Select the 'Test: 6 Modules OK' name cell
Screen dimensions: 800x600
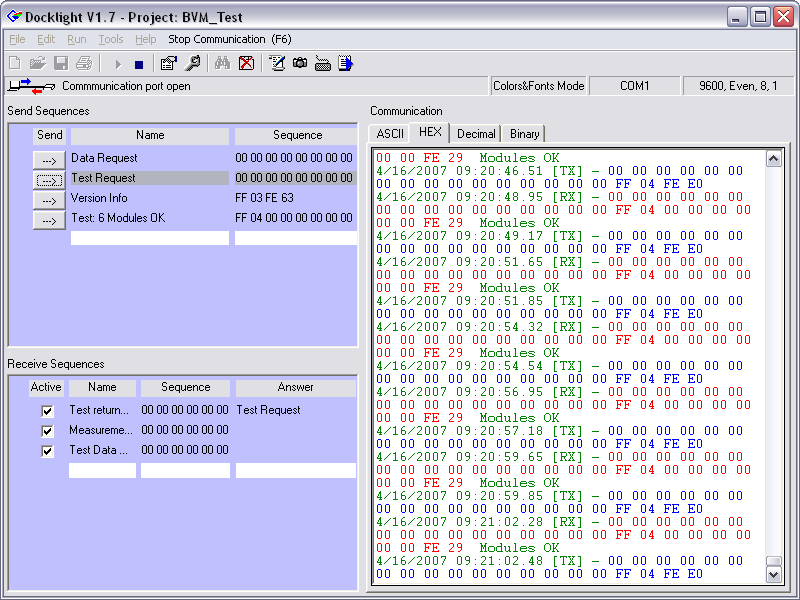tap(149, 218)
